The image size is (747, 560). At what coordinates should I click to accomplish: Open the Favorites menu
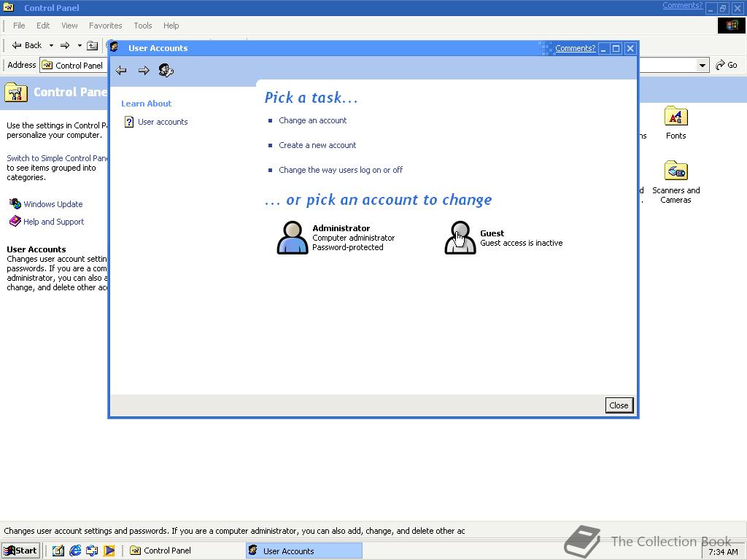click(105, 26)
